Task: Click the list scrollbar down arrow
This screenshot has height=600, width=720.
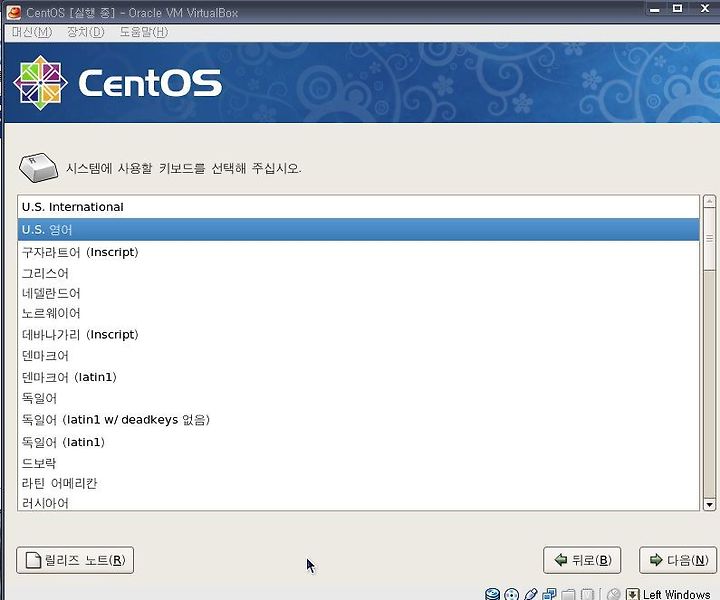Action: [x=709, y=505]
